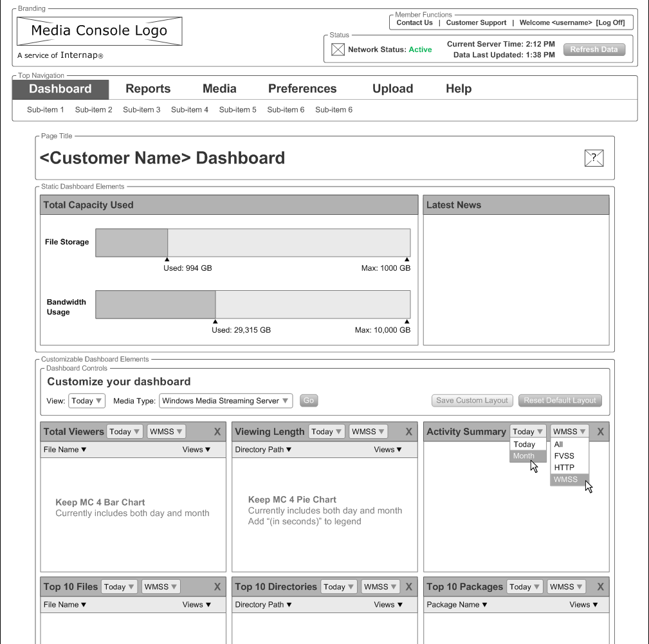Click the help icon beside the page title
This screenshot has width=649, height=644.
click(x=594, y=158)
